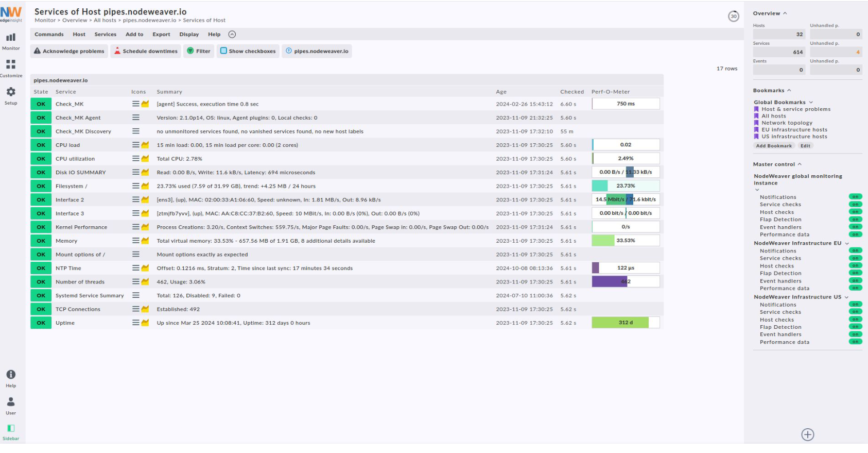The width and height of the screenshot is (868, 453).
Task: Open the Export menu
Action: tap(161, 35)
